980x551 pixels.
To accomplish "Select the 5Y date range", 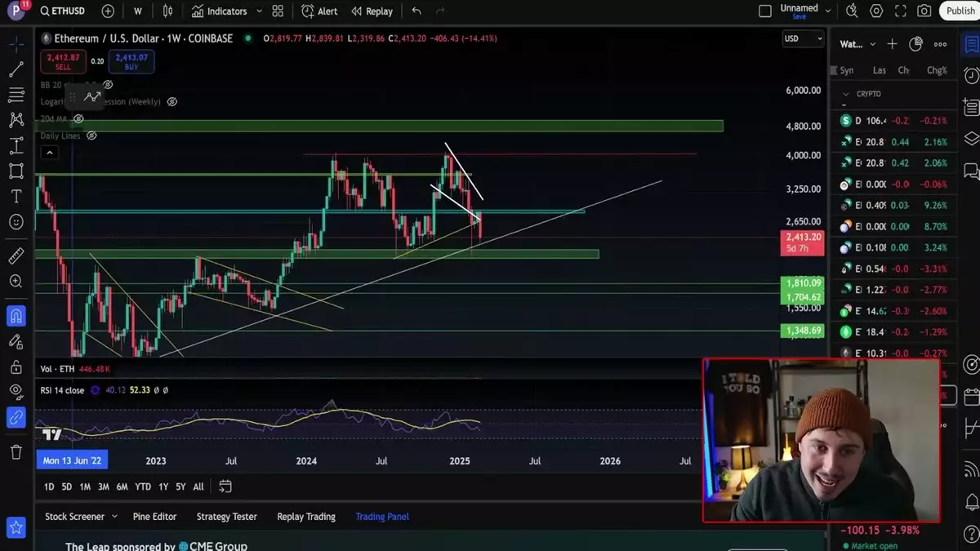I will 180,487.
